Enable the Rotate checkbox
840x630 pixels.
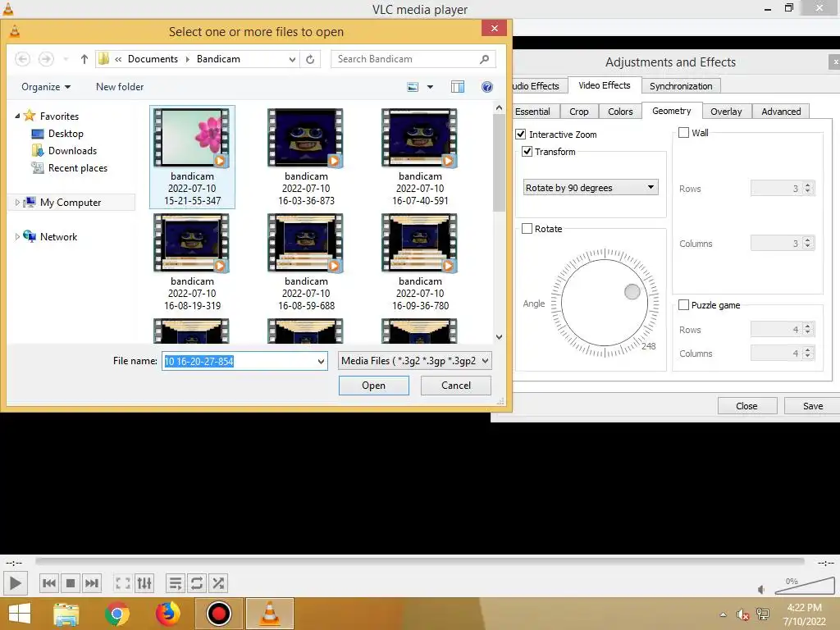(527, 229)
